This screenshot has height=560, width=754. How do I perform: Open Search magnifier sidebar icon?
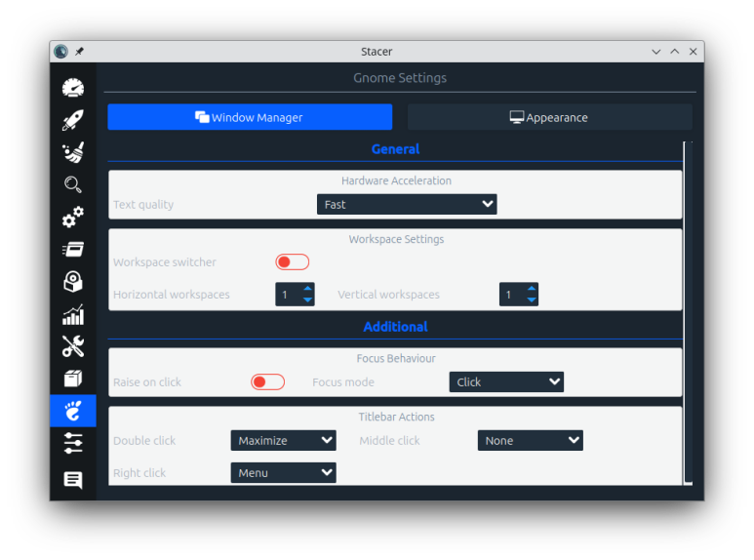tap(73, 184)
